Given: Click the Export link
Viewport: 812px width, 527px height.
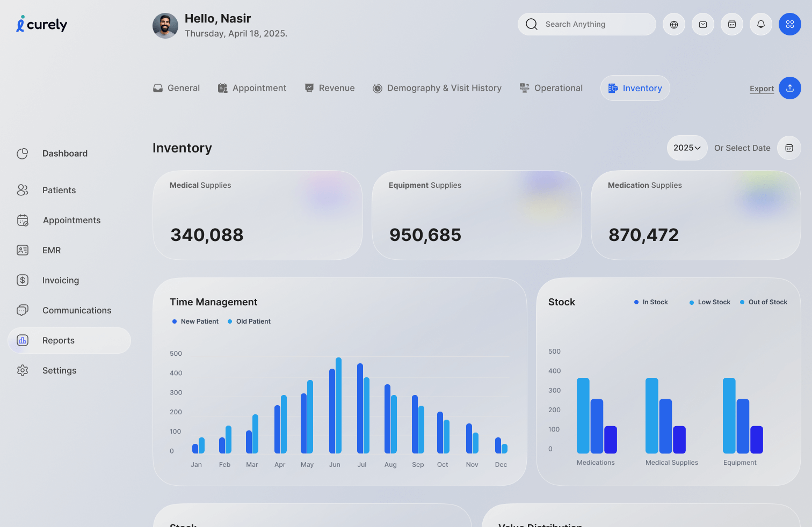Looking at the screenshot, I should coord(762,89).
